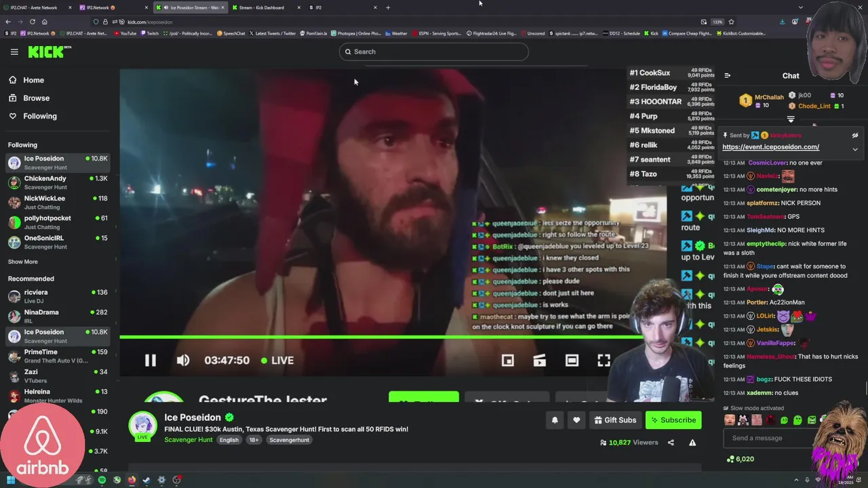
Task: Click the green stream progress bar
Action: tap(381, 337)
